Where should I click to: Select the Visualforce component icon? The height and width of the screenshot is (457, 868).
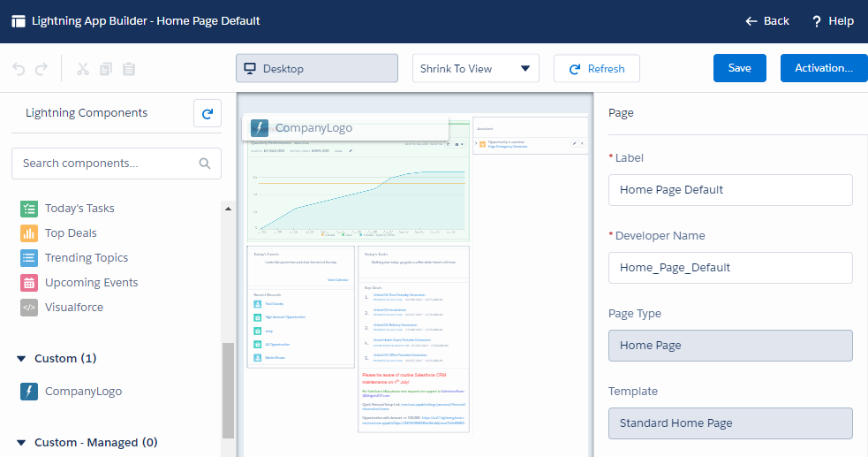click(x=29, y=308)
